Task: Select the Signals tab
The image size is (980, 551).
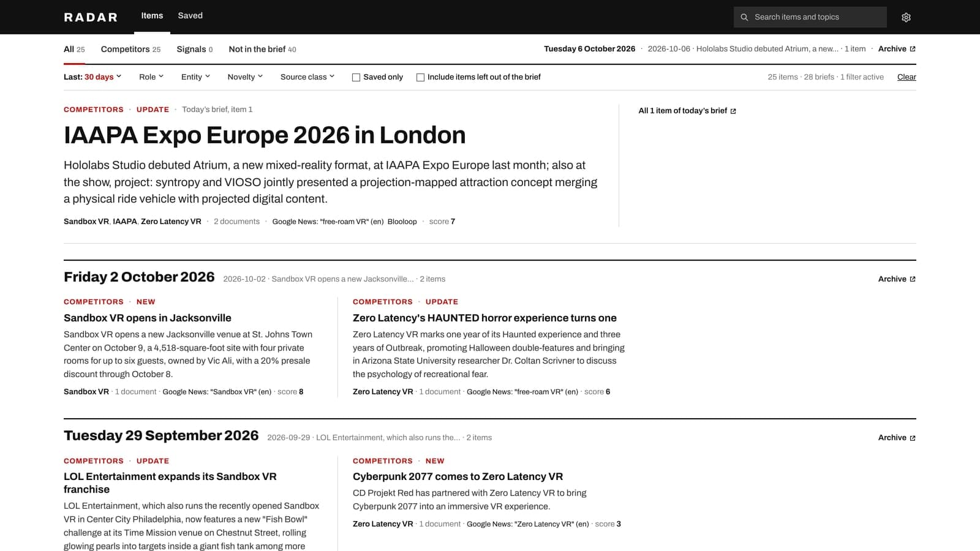Action: [x=195, y=50]
